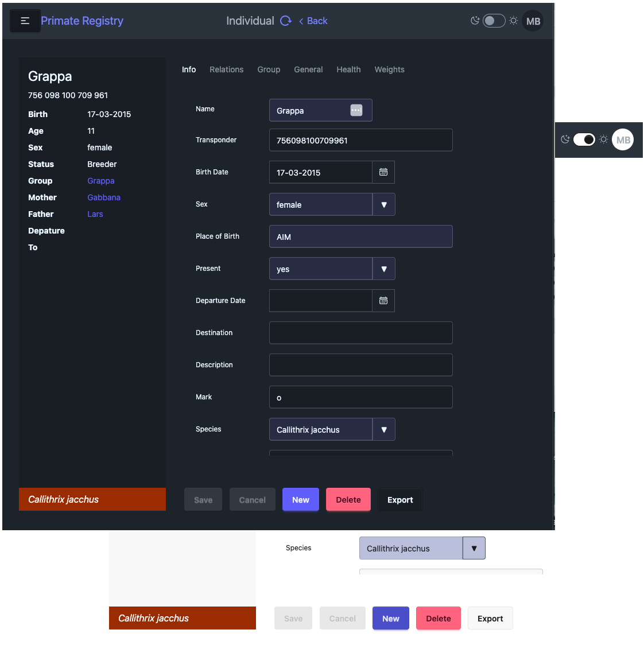Screen dimensions: 644x649
Task: Open the hamburger menu beside Primate Registry
Action: point(25,21)
